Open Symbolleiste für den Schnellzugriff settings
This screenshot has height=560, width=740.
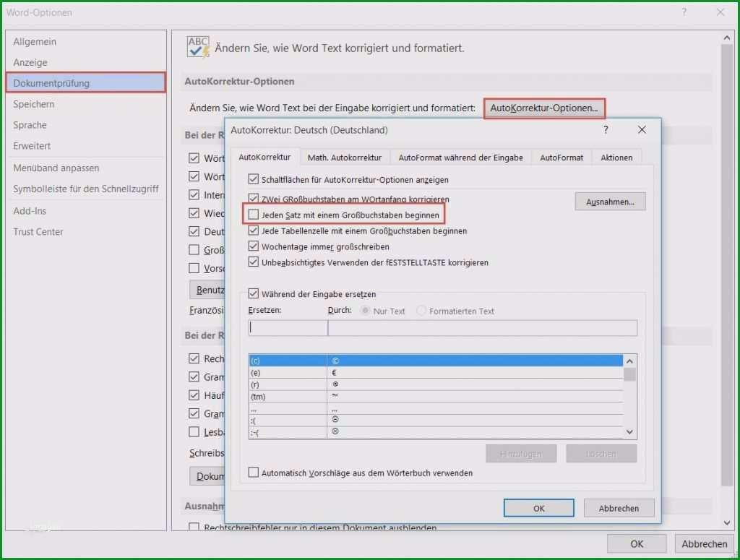(86, 189)
